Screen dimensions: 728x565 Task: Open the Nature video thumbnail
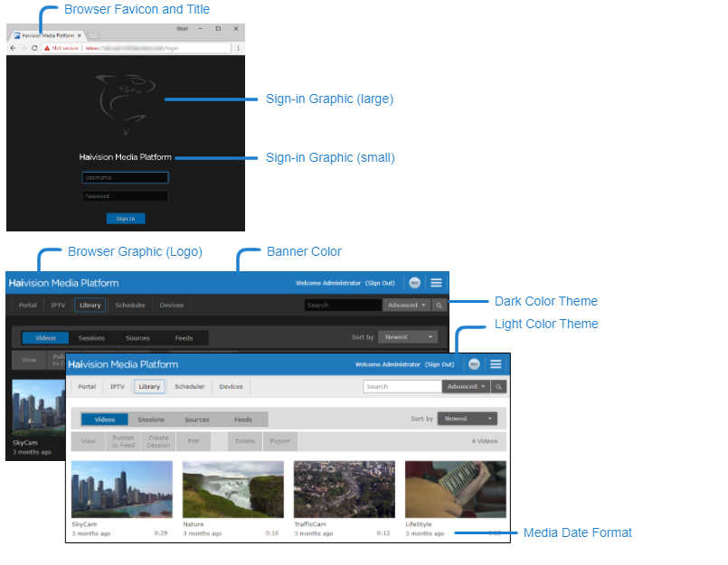point(233,489)
